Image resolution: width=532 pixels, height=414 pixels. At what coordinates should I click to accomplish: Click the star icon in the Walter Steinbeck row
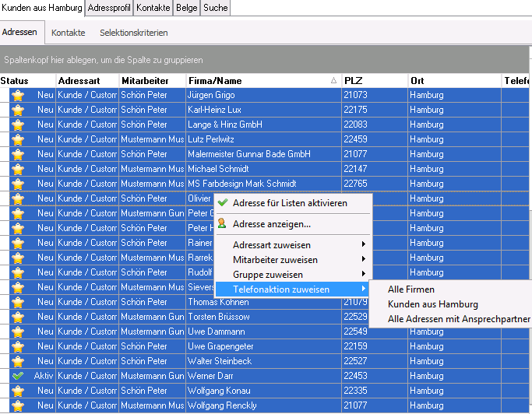(18, 361)
